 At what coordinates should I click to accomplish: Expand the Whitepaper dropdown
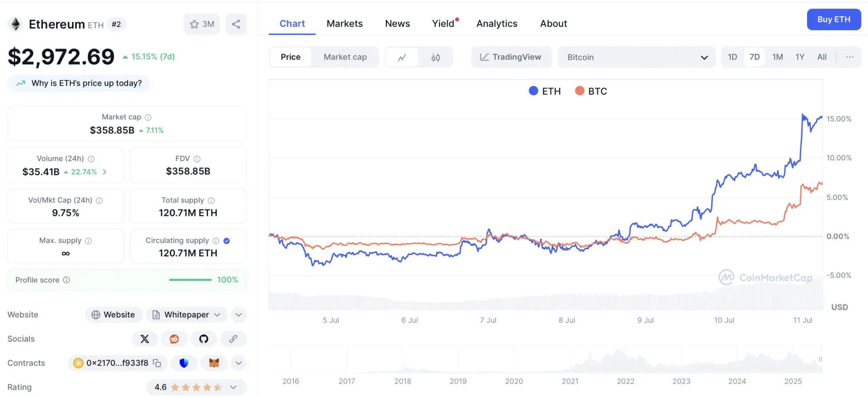(187, 315)
